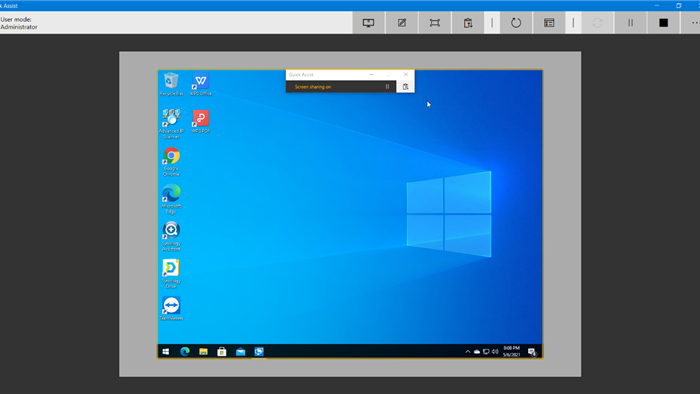Click the remote Recycle Bin desktop icon
Screen dimensions: 700x394
(x=171, y=84)
